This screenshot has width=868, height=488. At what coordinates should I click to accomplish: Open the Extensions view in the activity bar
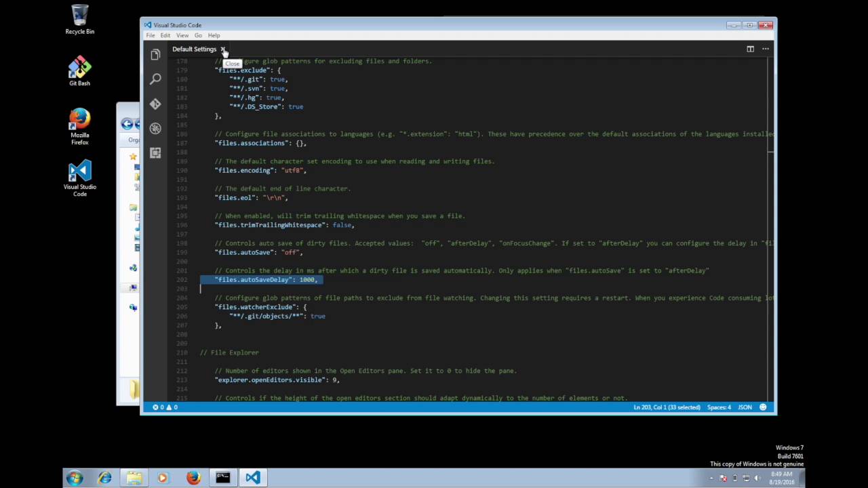(x=155, y=152)
